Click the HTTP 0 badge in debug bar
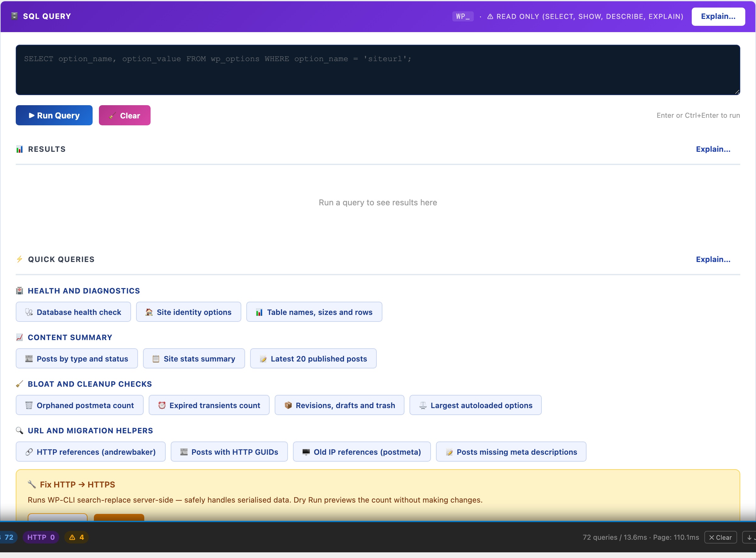 (x=41, y=537)
